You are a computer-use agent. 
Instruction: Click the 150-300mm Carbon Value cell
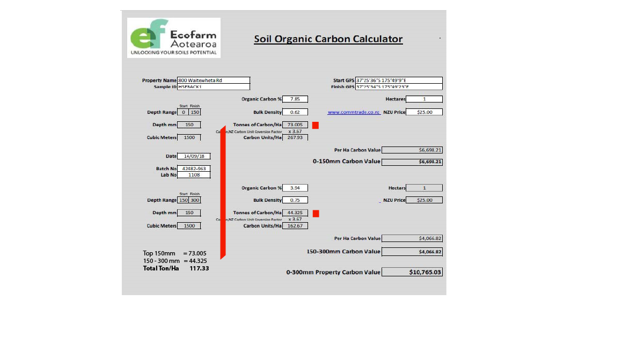[412, 252]
